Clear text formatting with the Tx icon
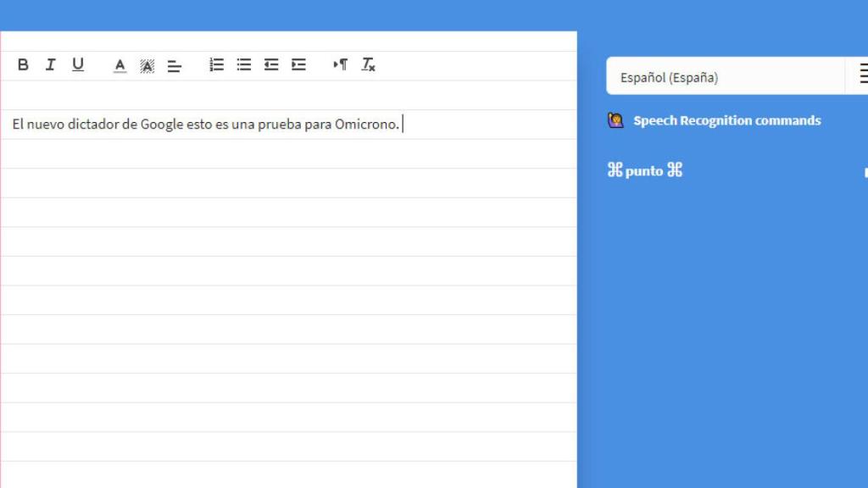 pyautogui.click(x=367, y=64)
